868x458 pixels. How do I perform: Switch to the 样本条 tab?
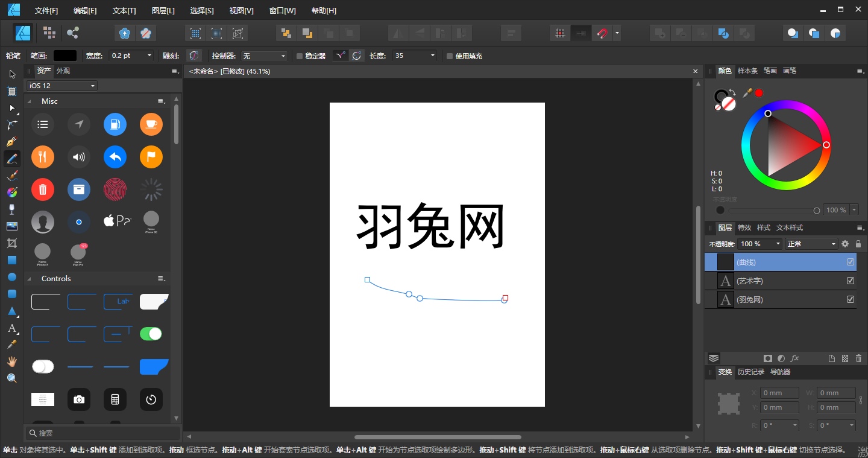(x=747, y=71)
